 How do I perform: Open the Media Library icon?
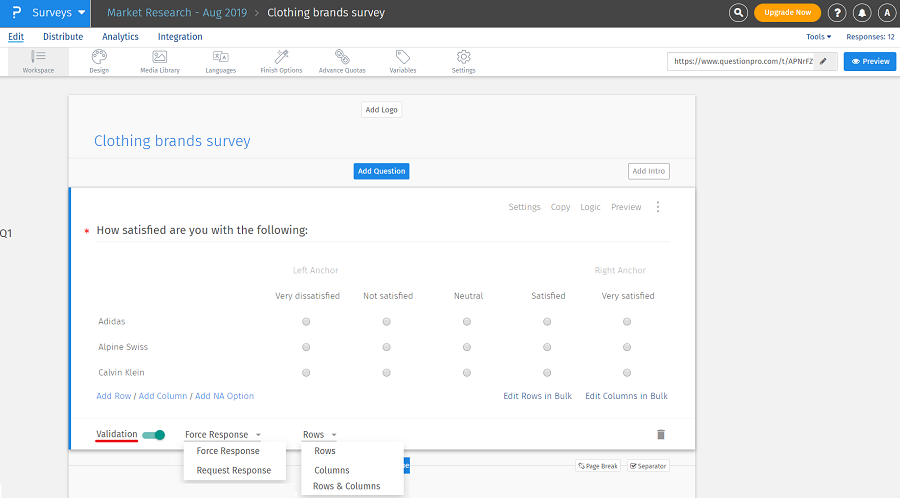pyautogui.click(x=160, y=58)
